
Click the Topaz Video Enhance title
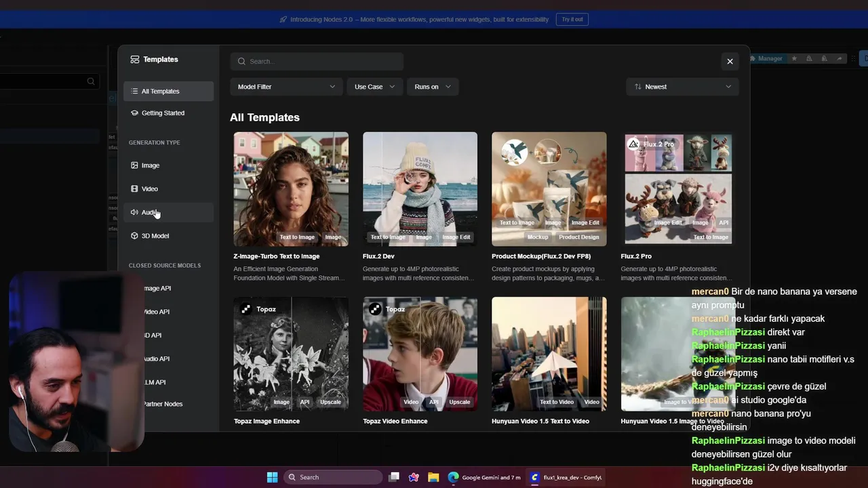click(x=395, y=421)
